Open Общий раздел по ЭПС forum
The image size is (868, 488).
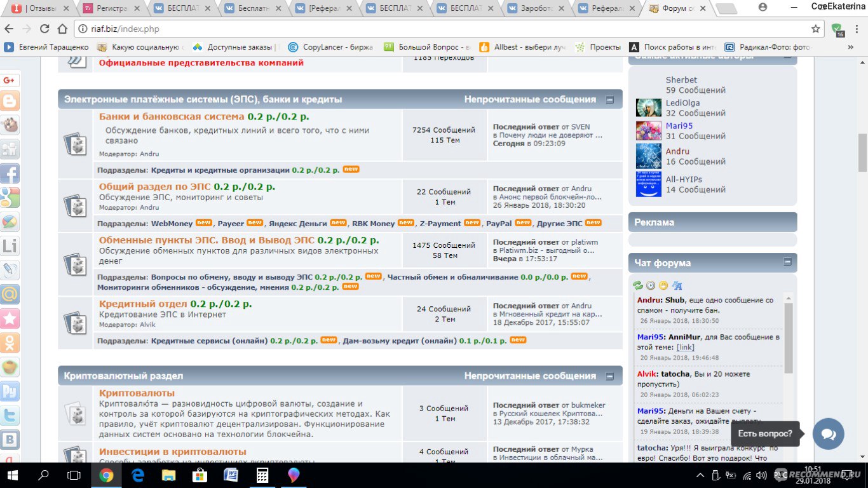click(x=155, y=187)
